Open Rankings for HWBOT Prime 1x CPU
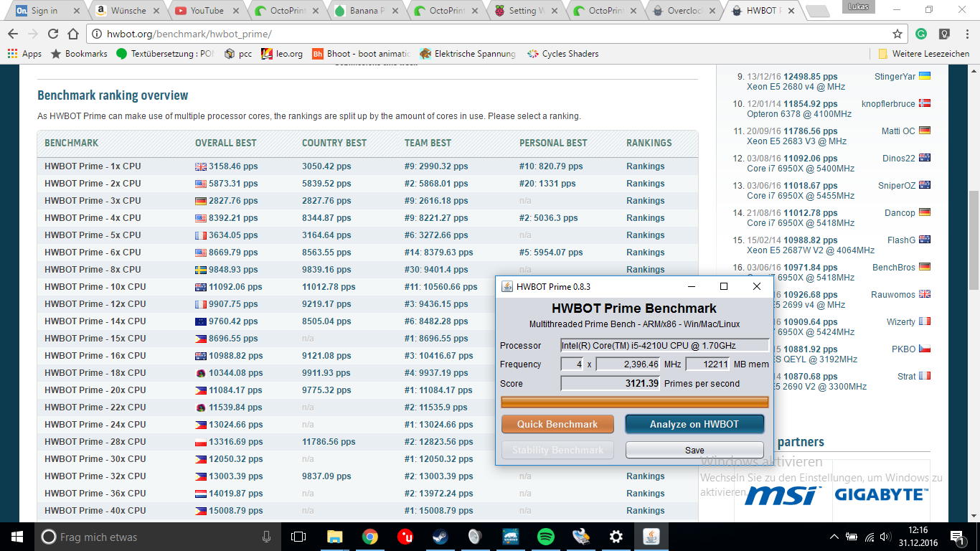Screen dimensions: 980x551 pos(645,166)
